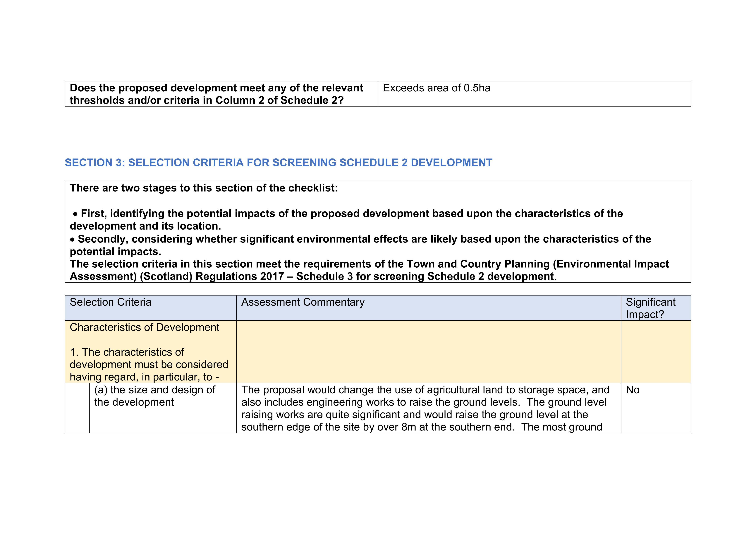Click the 'Selection Criteria' column header
This screenshot has width=756, height=535.
151,308
